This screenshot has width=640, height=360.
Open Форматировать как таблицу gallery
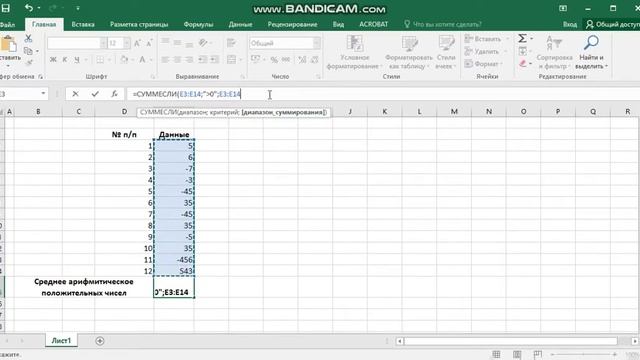pyautogui.click(x=409, y=52)
